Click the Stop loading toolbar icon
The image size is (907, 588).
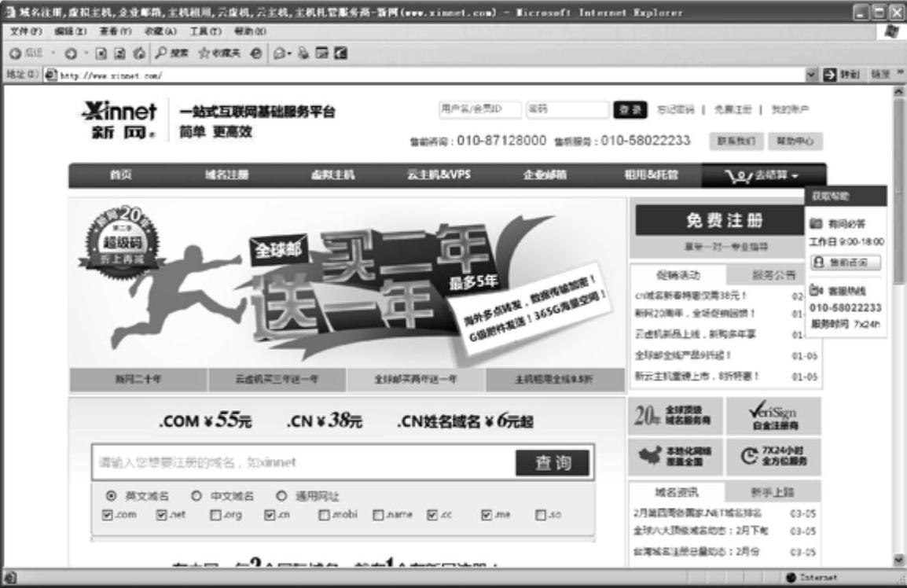(x=101, y=53)
